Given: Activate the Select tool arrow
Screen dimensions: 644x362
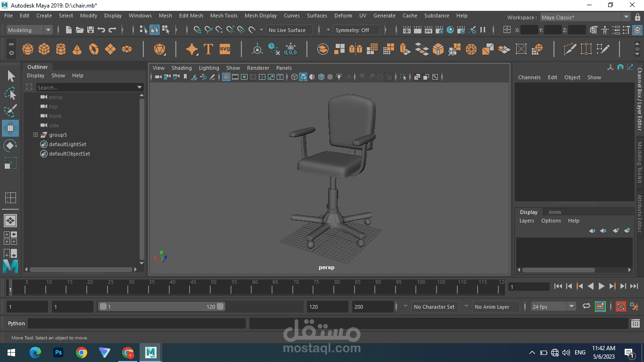Looking at the screenshot, I should (x=10, y=76).
